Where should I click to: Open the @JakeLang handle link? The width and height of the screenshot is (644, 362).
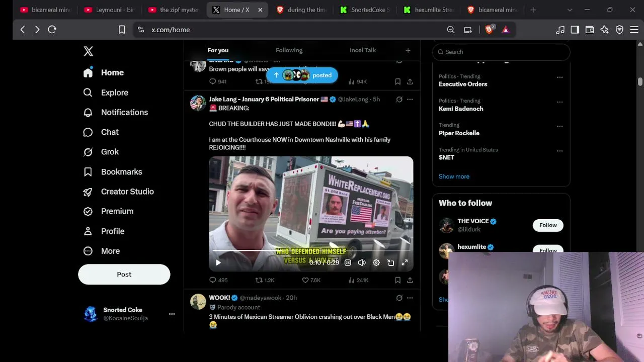pyautogui.click(x=353, y=100)
